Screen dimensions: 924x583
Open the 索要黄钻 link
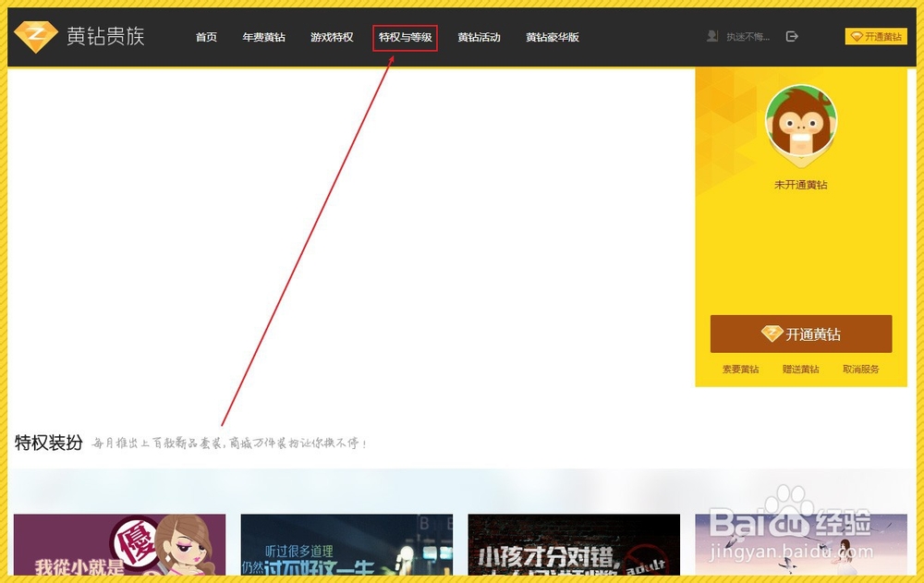point(741,370)
